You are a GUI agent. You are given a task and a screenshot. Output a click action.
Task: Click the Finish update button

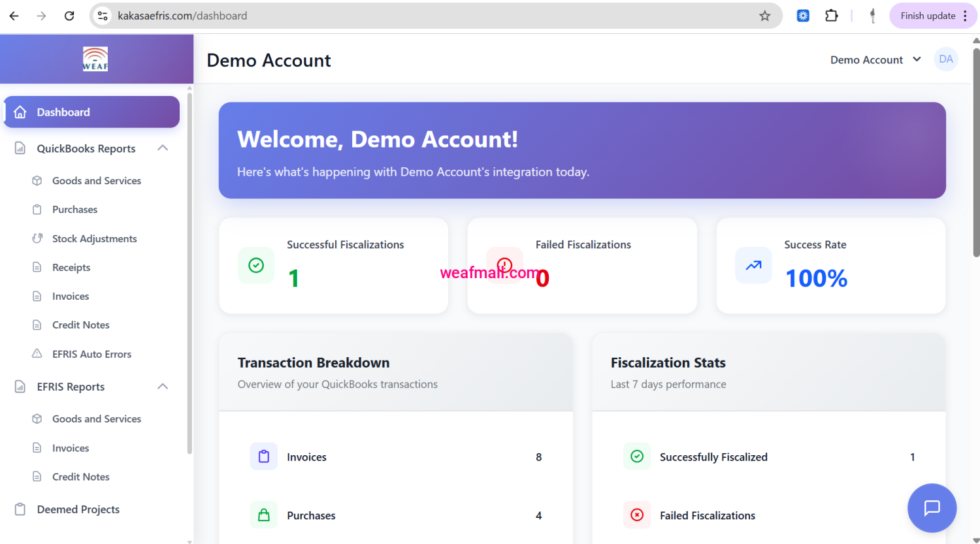click(928, 15)
